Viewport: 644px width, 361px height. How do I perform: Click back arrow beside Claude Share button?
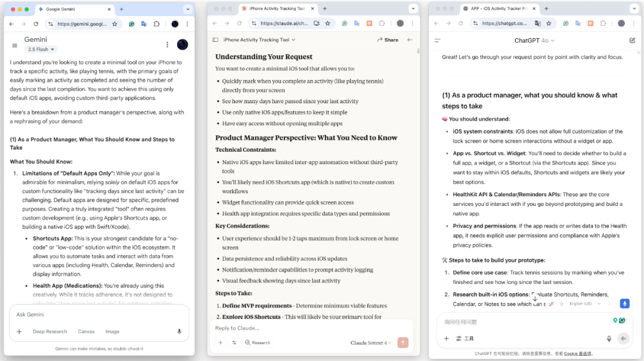pos(410,40)
